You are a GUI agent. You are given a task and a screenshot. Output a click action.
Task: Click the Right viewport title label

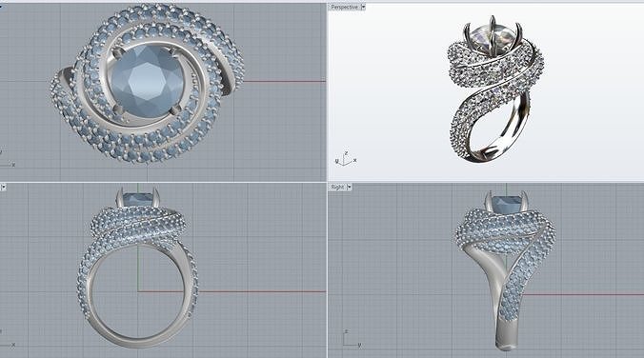click(x=337, y=188)
